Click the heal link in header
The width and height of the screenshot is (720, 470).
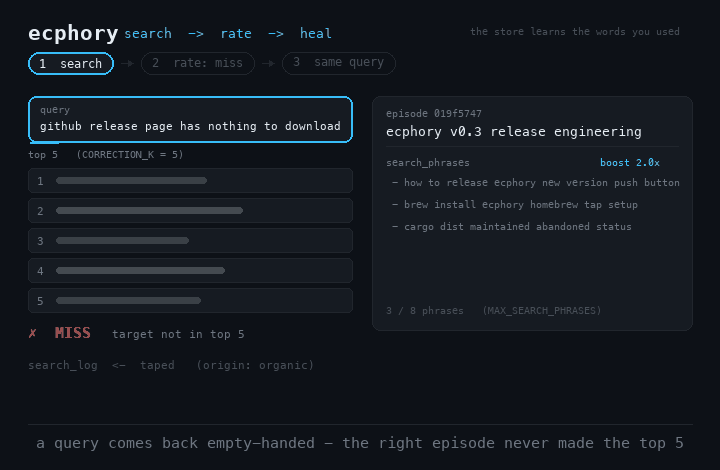(315, 34)
